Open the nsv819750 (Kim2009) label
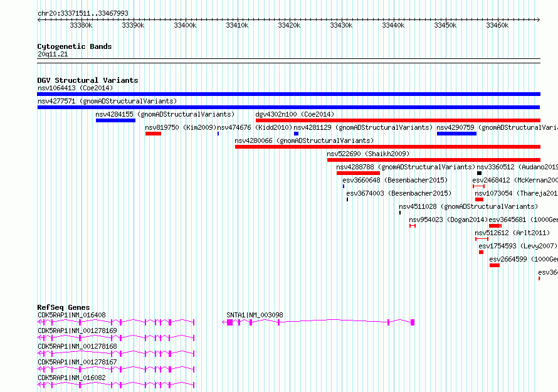This screenshot has height=392, width=558. point(181,127)
